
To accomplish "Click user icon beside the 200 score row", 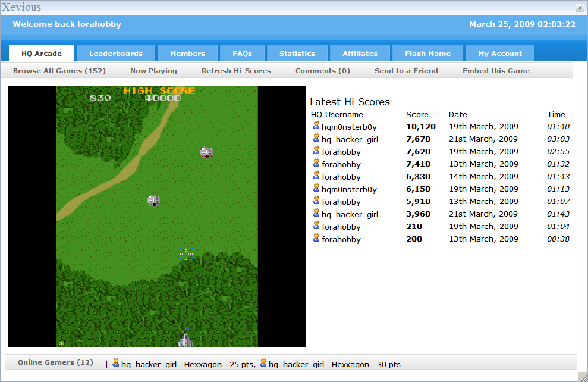I will click(x=316, y=238).
